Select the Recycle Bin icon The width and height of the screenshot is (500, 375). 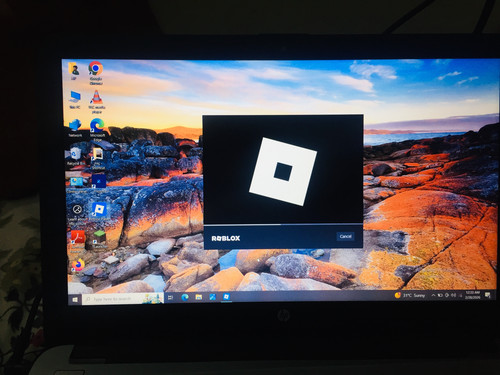coord(75,156)
